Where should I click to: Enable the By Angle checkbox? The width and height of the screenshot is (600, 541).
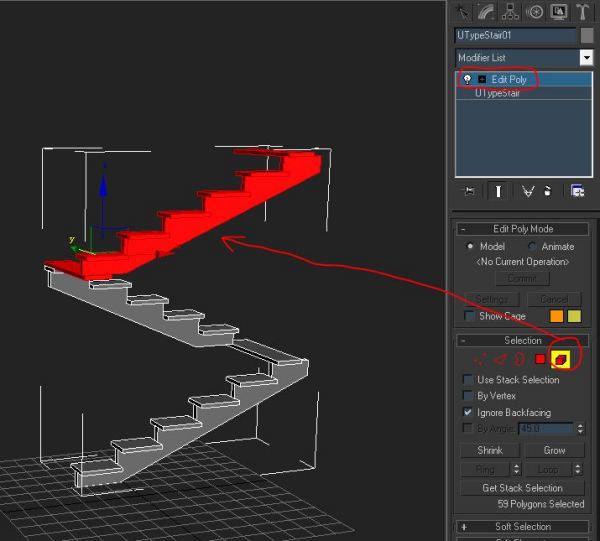click(468, 428)
